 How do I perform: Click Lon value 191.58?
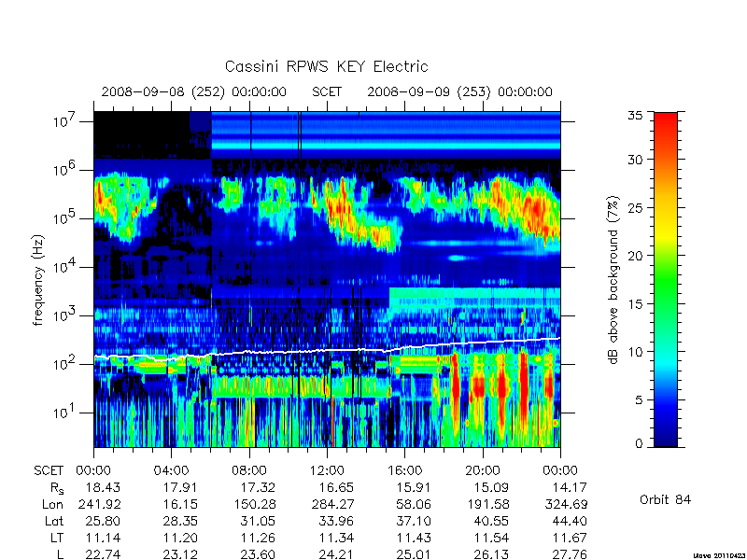487,504
